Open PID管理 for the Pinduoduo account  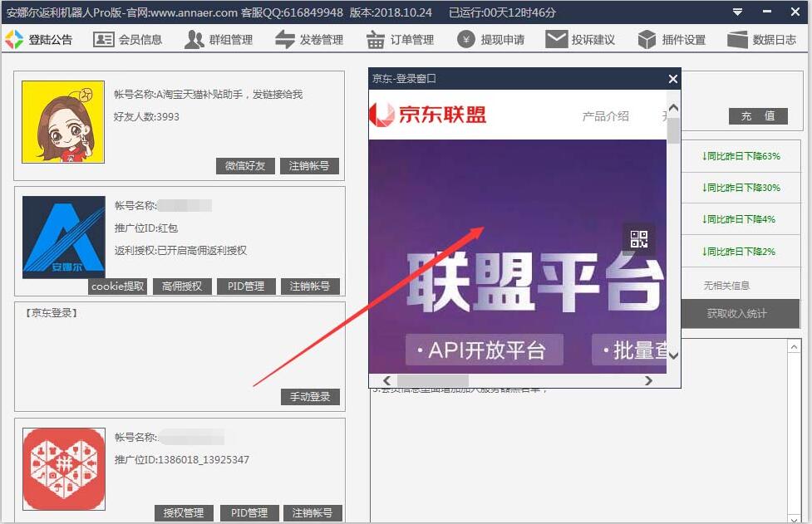click(x=249, y=512)
